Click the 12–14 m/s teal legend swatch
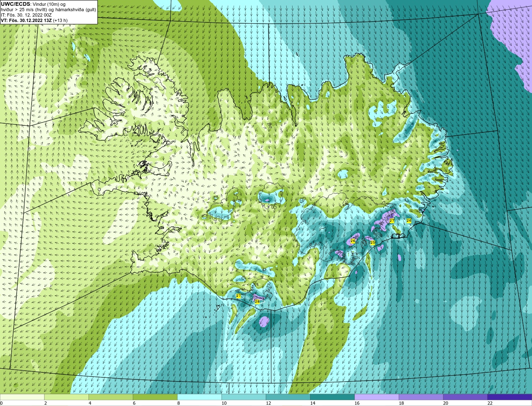 coord(288,397)
